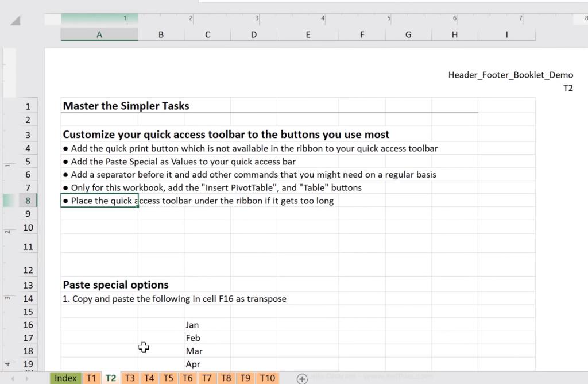Screen dimensions: 588x384
Task: Add a new worksheet with the plus icon
Action: (x=302, y=378)
